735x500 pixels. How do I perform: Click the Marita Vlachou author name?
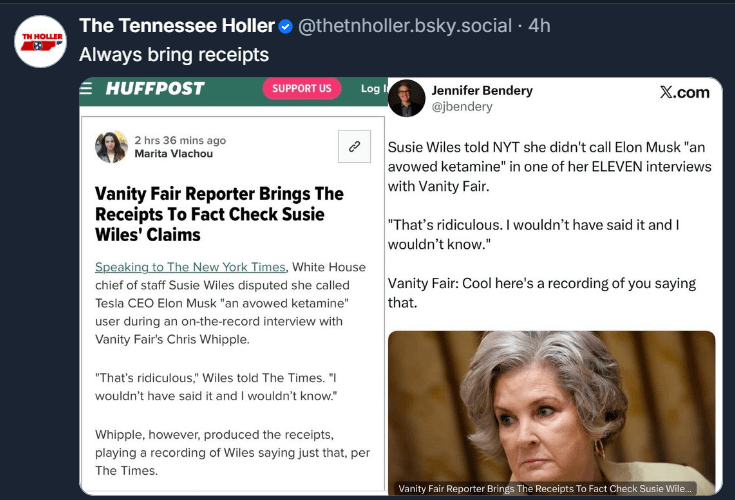pos(172,153)
